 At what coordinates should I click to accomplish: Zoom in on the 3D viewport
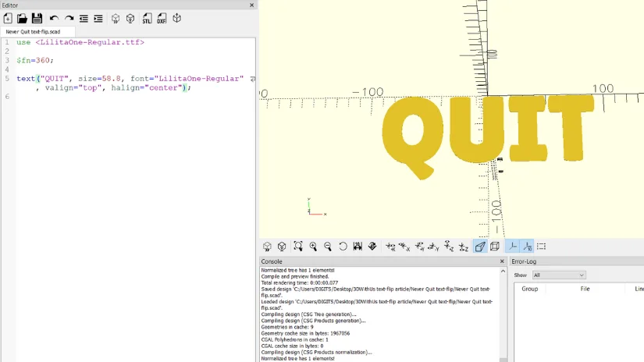click(x=313, y=247)
